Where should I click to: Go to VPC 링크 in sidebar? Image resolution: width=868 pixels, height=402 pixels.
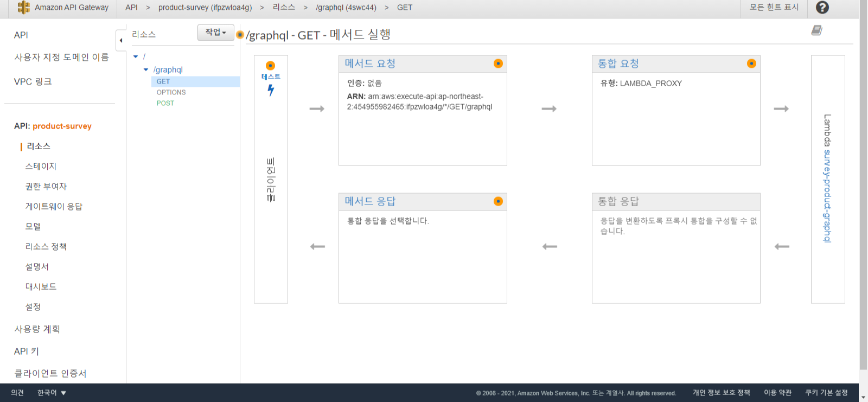point(33,81)
